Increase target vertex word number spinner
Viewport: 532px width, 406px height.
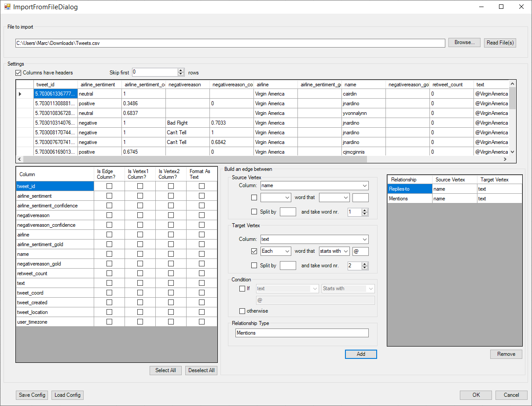(x=364, y=263)
